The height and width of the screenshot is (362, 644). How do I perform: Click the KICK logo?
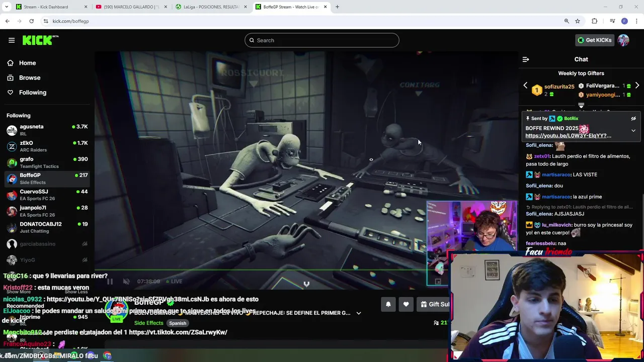point(40,40)
